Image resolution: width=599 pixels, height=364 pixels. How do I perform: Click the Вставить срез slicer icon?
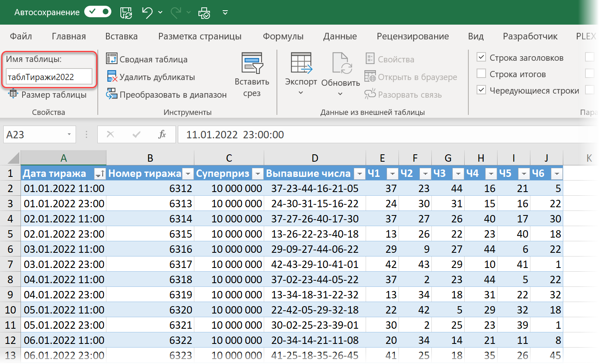252,63
